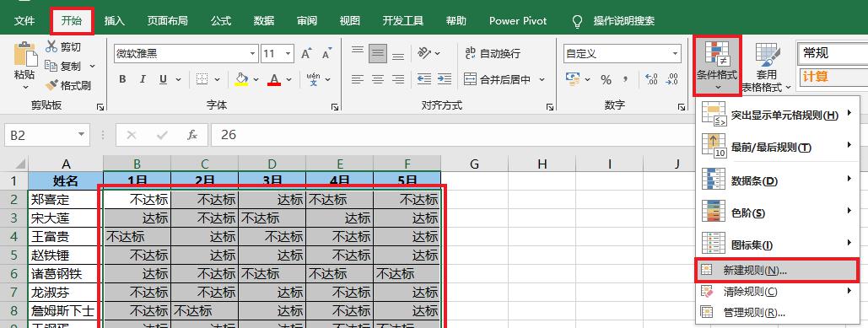Expand merge options dropdown arrow
Image resolution: width=868 pixels, height=328 pixels.
tap(542, 79)
